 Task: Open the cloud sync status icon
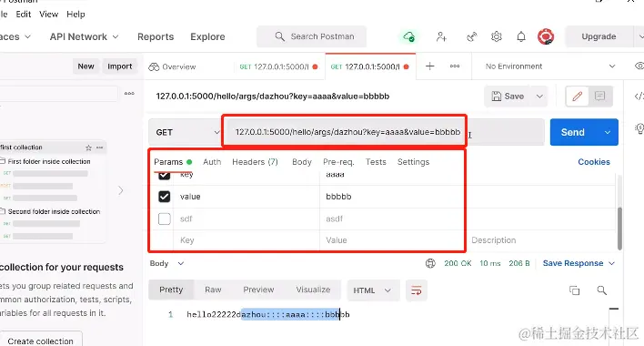pos(408,36)
